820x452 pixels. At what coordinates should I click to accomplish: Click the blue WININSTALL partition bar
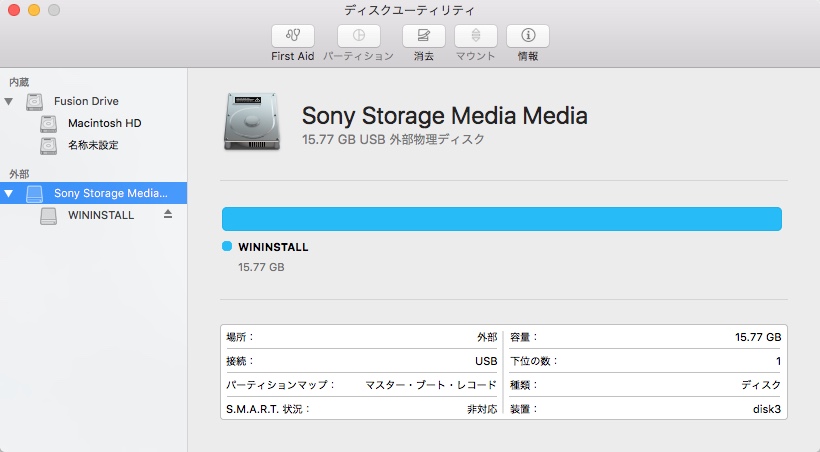501,219
